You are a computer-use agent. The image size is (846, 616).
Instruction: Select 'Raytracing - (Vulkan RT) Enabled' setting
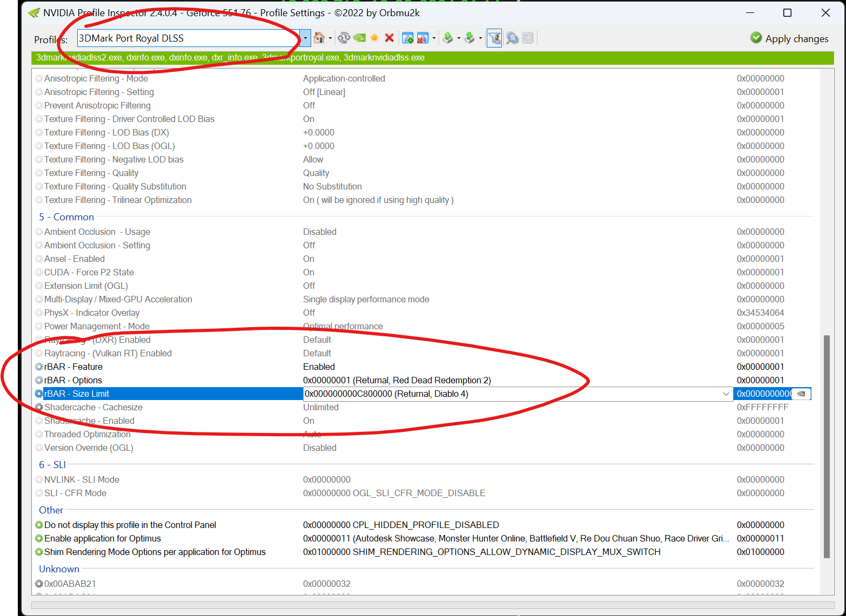pyautogui.click(x=108, y=354)
